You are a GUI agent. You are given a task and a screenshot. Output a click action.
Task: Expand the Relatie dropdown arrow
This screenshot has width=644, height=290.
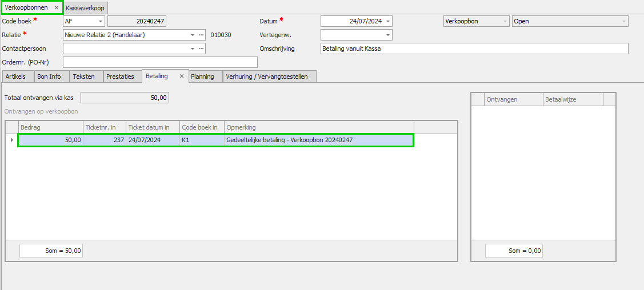click(193, 35)
